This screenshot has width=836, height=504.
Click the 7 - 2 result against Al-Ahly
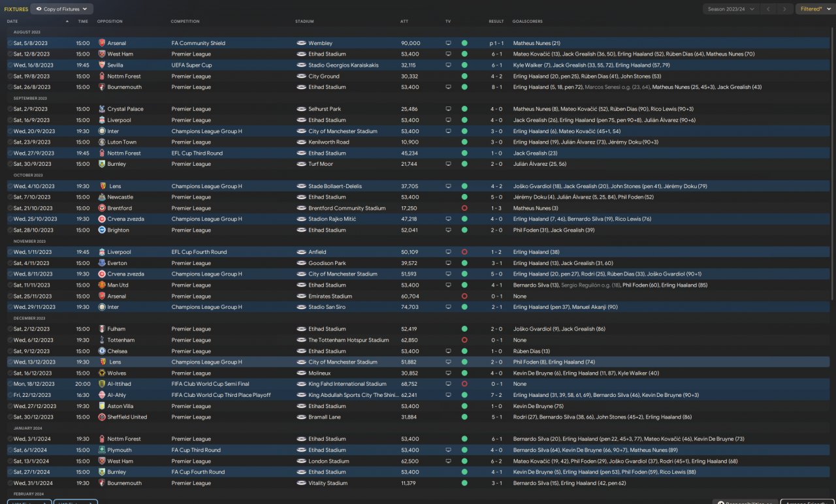(496, 395)
